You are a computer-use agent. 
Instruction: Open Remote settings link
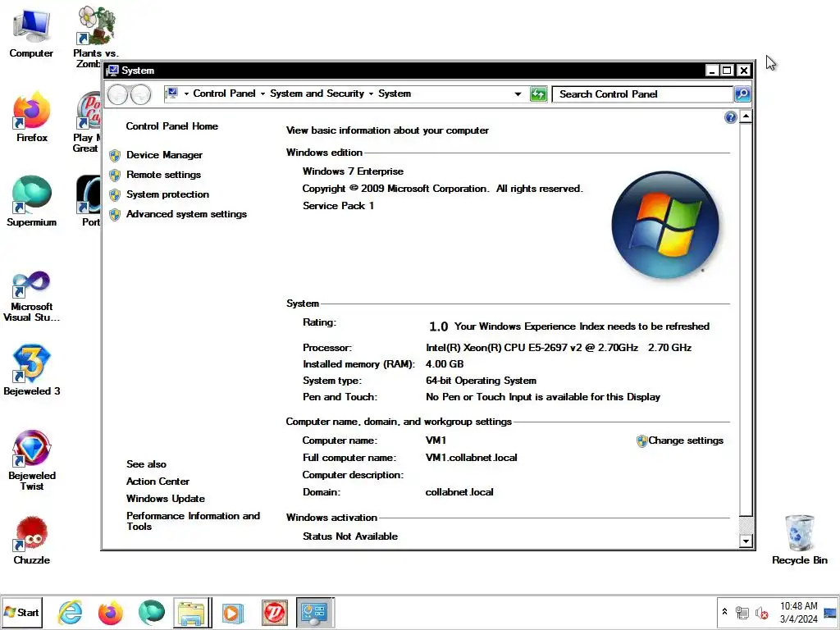tap(163, 175)
